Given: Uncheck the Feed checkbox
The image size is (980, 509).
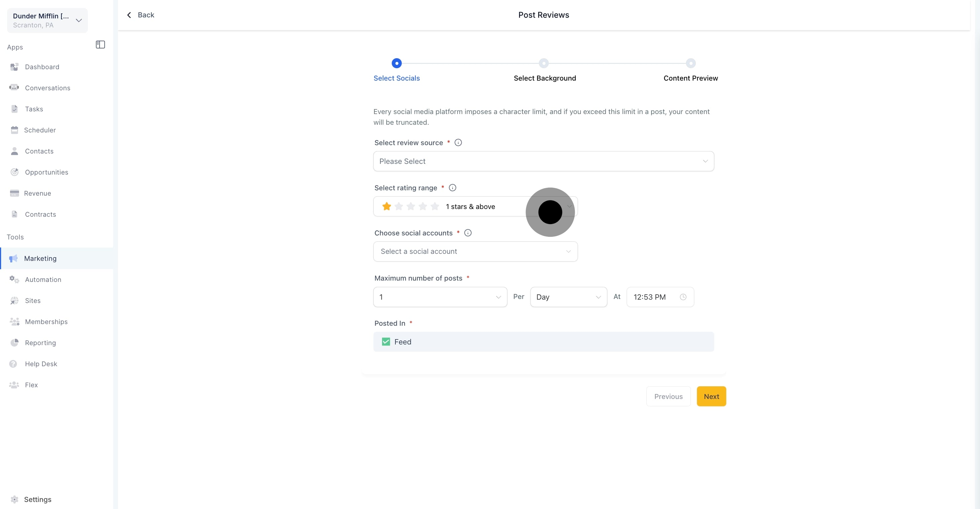Looking at the screenshot, I should 386,341.
